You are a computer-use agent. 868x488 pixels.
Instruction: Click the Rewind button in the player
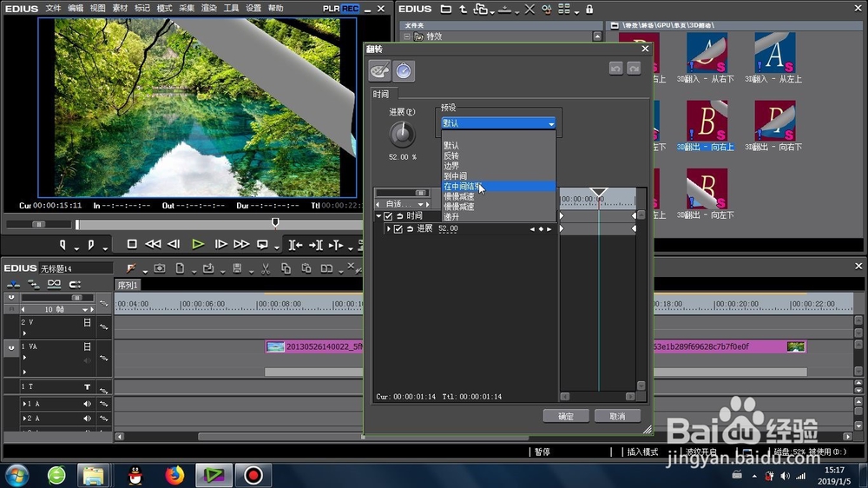[x=153, y=244]
